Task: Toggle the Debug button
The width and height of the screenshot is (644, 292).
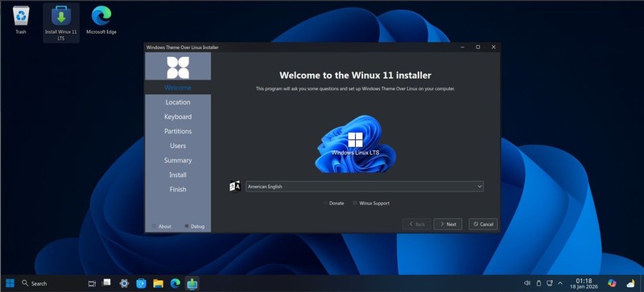Action: pos(194,226)
